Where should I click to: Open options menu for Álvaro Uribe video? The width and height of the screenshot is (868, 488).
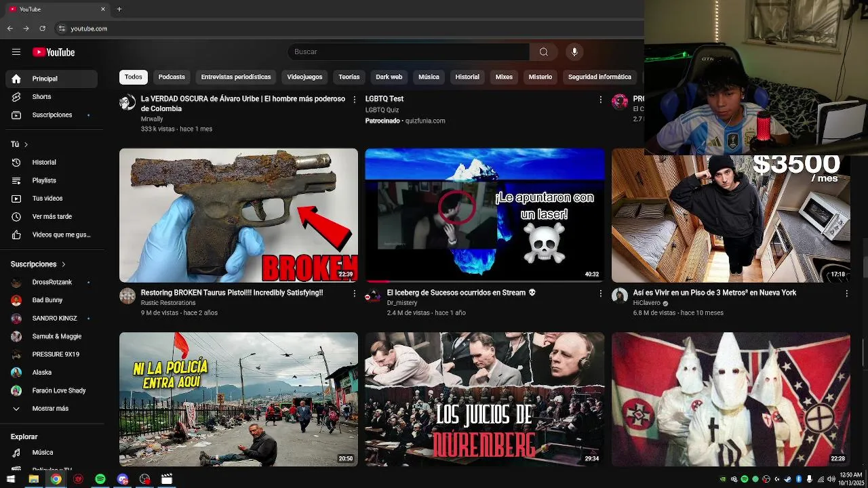click(354, 100)
